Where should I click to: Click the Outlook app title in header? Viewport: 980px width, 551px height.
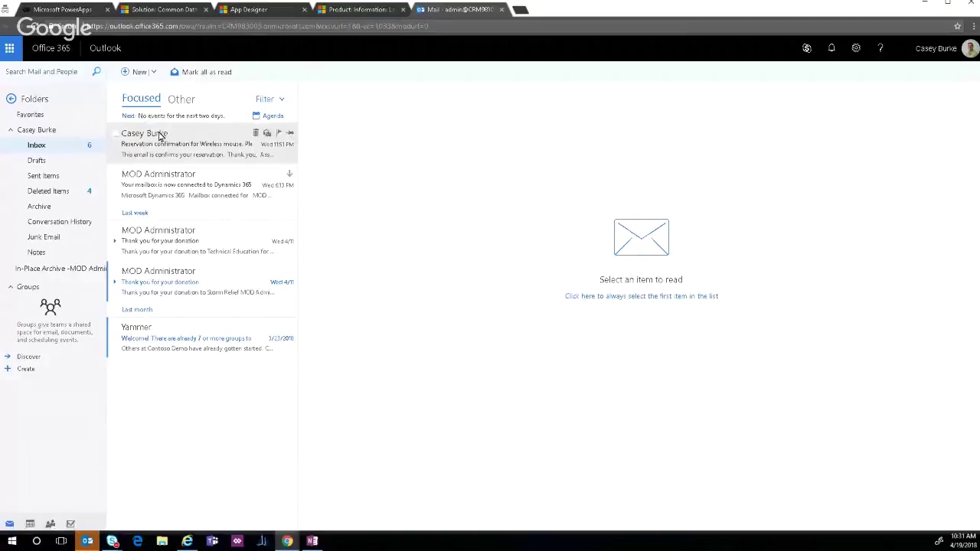pos(105,48)
